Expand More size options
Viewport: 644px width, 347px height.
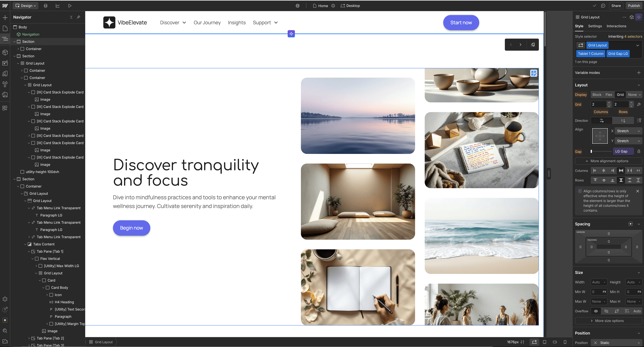tap(608, 321)
